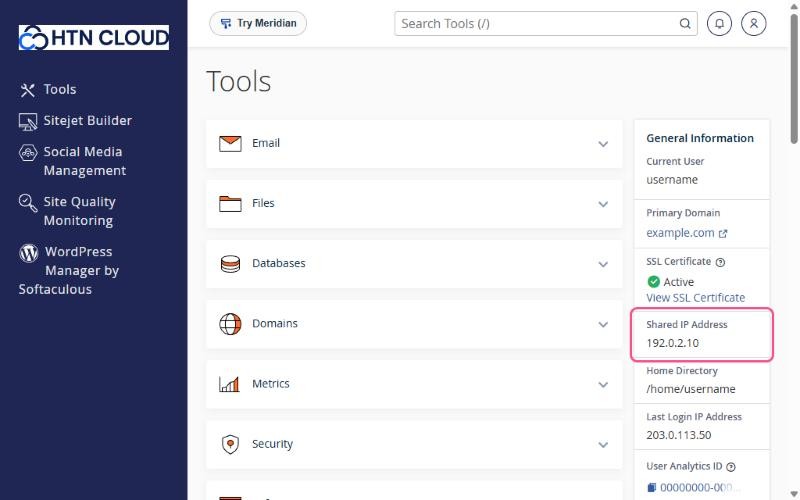Click the Domains globe icon
800x500 pixels.
click(x=230, y=324)
